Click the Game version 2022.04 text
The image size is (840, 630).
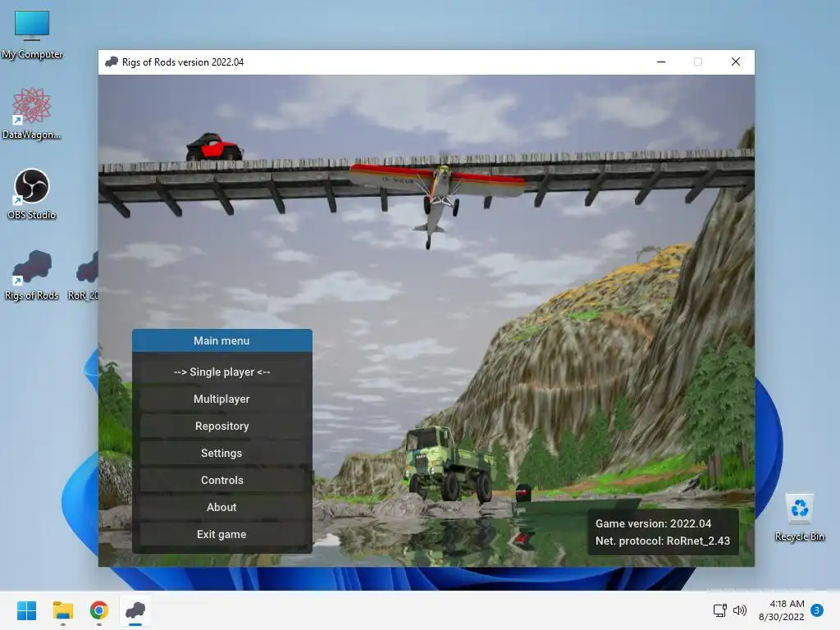click(654, 524)
